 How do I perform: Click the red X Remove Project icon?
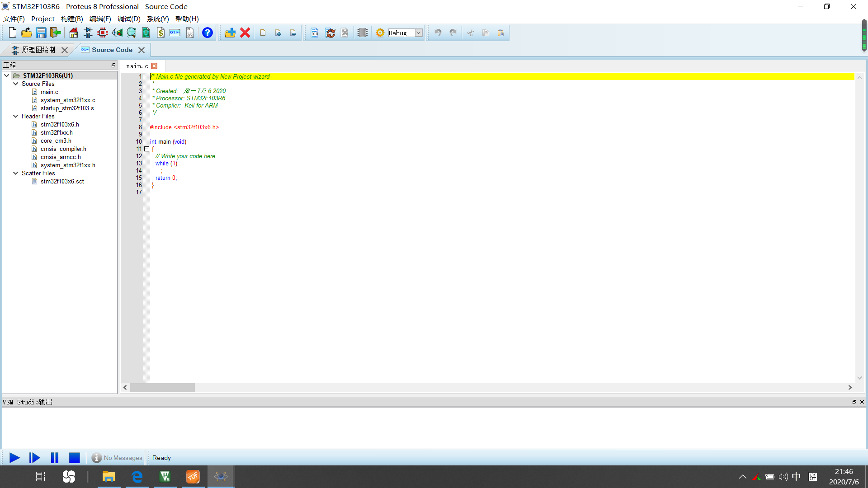click(245, 33)
